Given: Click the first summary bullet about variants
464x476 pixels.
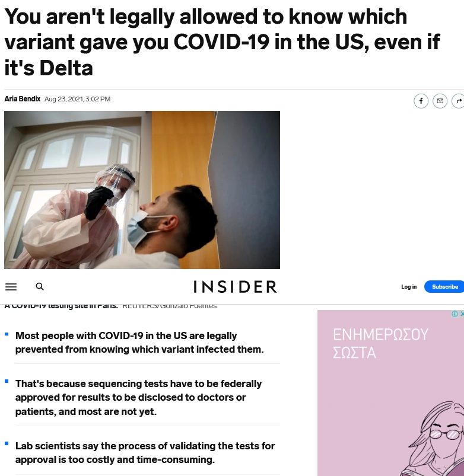Looking at the screenshot, I should [x=139, y=343].
